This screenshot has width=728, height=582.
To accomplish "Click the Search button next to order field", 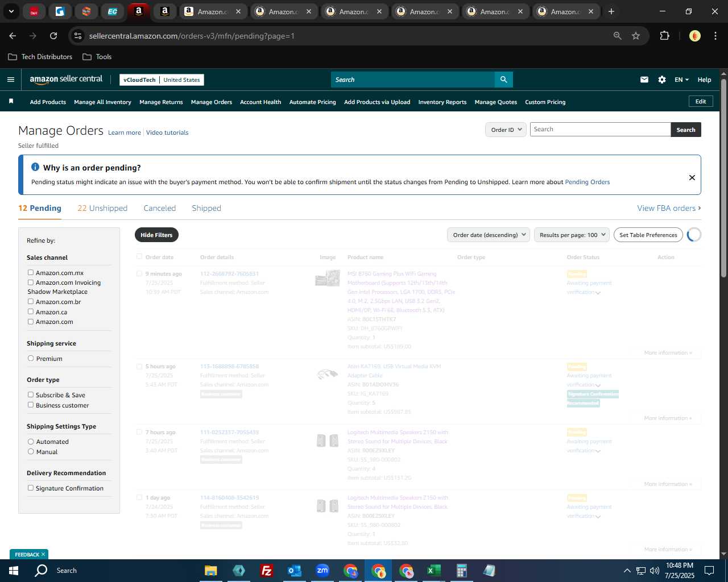I will [x=686, y=130].
